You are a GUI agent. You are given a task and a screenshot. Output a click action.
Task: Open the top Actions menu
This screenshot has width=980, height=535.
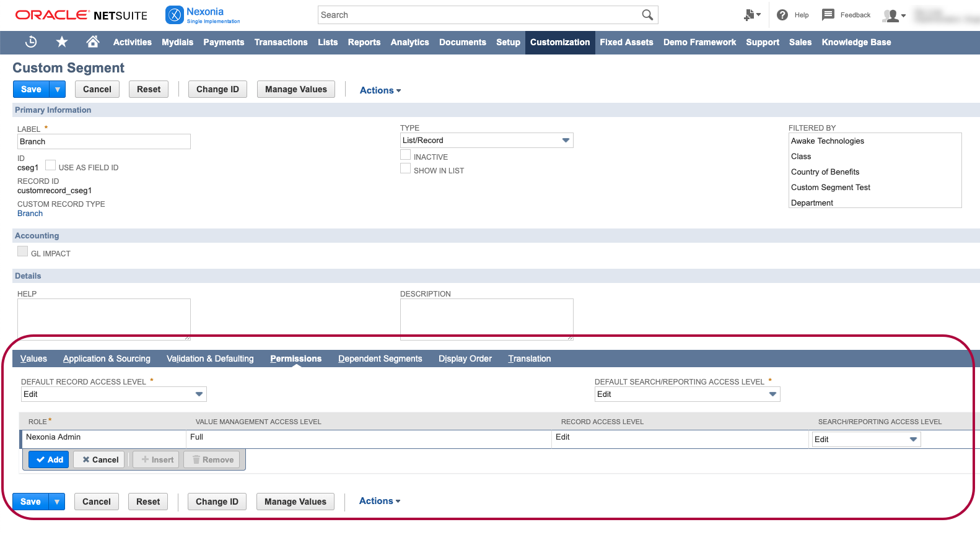click(380, 90)
